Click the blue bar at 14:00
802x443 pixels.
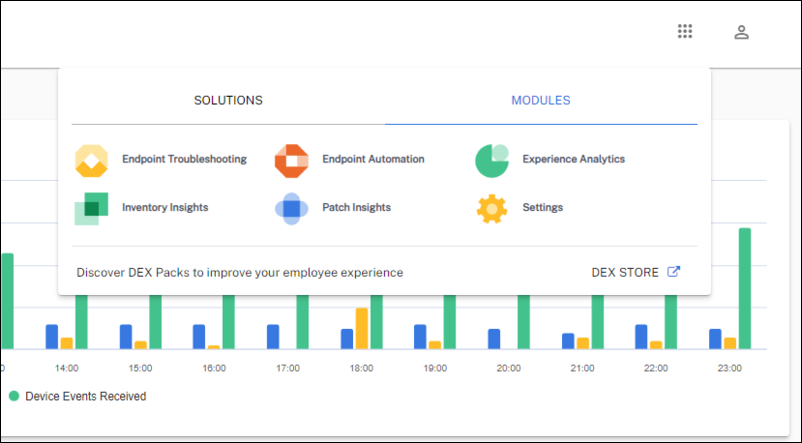pos(52,336)
